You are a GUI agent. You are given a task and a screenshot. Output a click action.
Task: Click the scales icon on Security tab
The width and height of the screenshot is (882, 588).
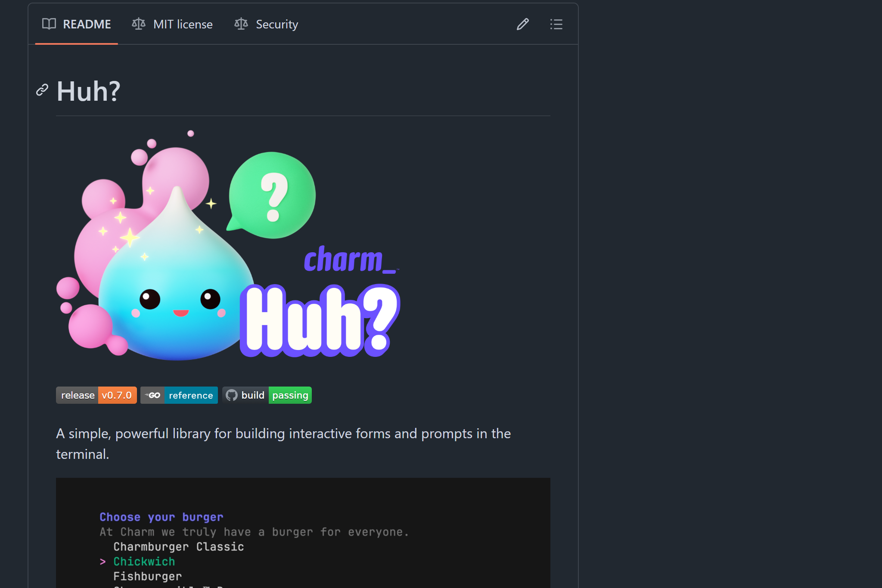241,24
